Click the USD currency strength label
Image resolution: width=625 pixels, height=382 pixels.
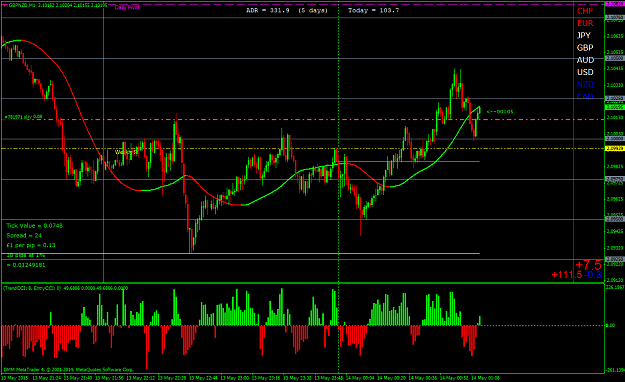pos(585,73)
